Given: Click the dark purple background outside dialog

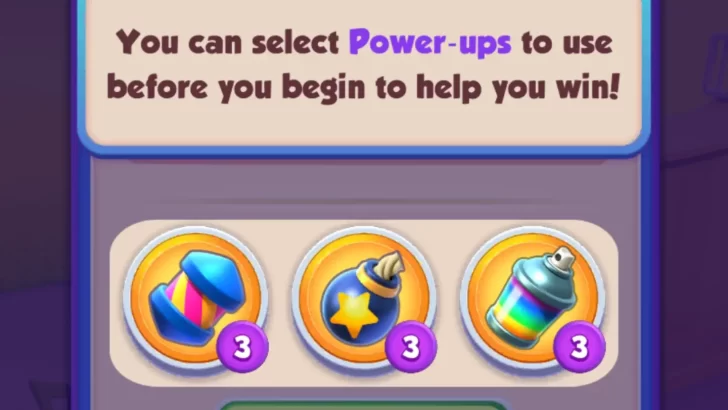Looking at the screenshot, I should (x=35, y=186).
